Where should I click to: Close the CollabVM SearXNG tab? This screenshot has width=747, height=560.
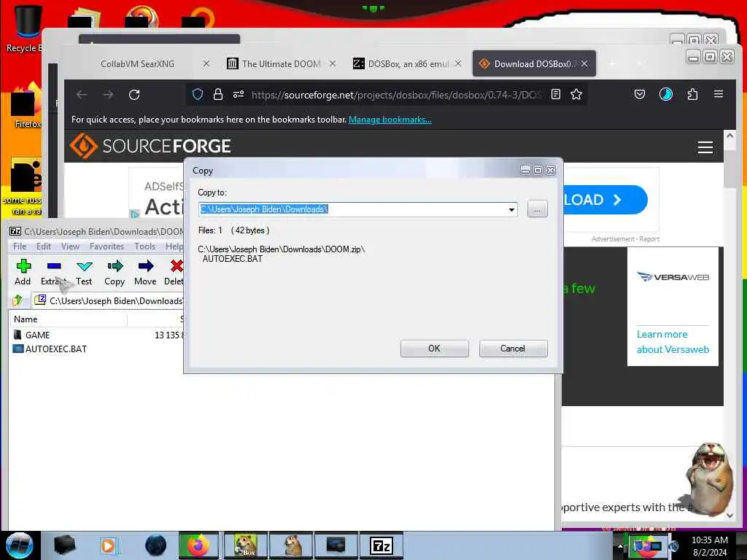(206, 63)
